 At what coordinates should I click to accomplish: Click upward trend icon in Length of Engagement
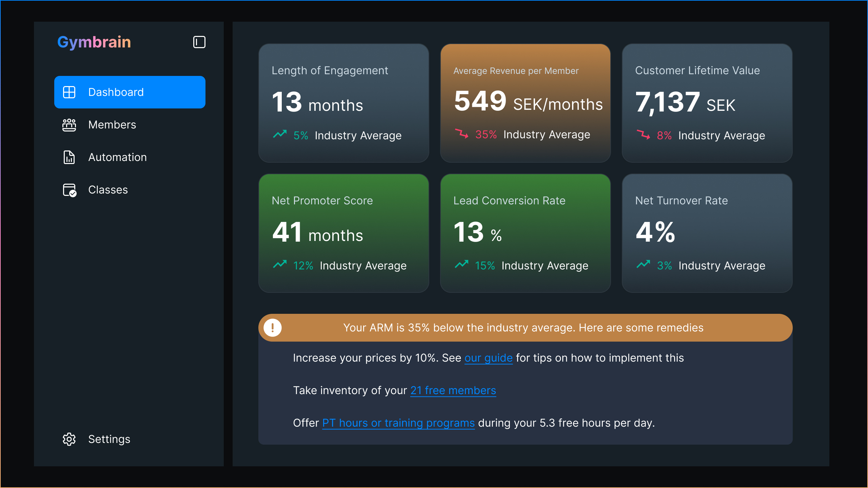[x=280, y=135]
